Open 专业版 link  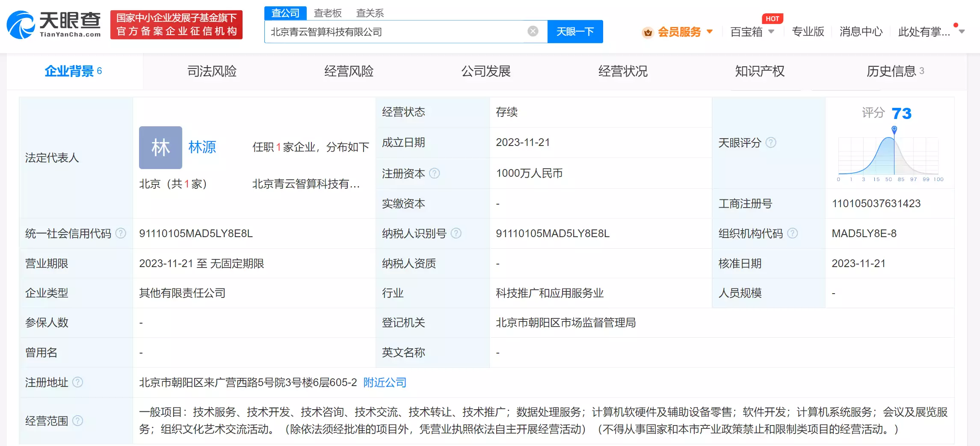tap(808, 32)
